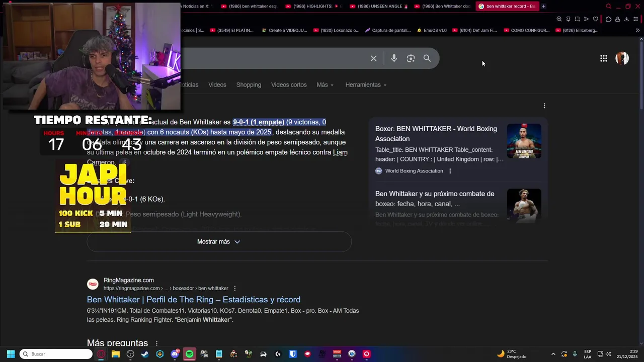644x362 pixels.
Task: Open the '(6104) Def Jam Fi...' bookmark
Action: pos(475,30)
